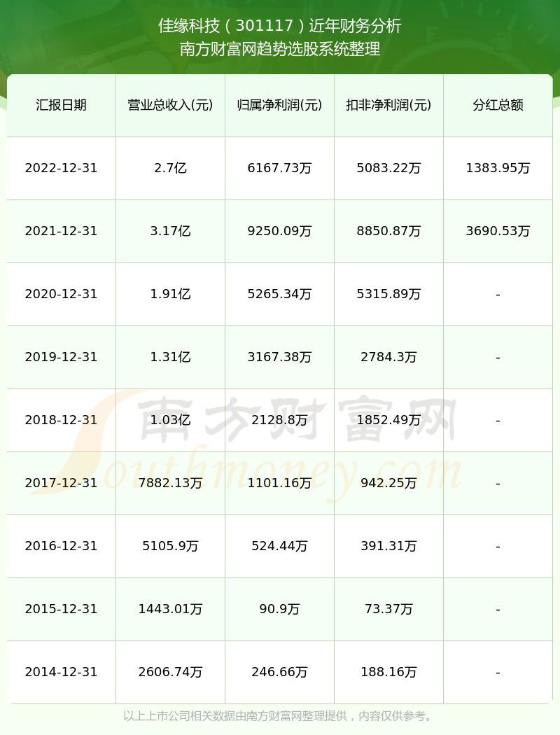Select the 2016-12-31 date cell

[x=62, y=545]
